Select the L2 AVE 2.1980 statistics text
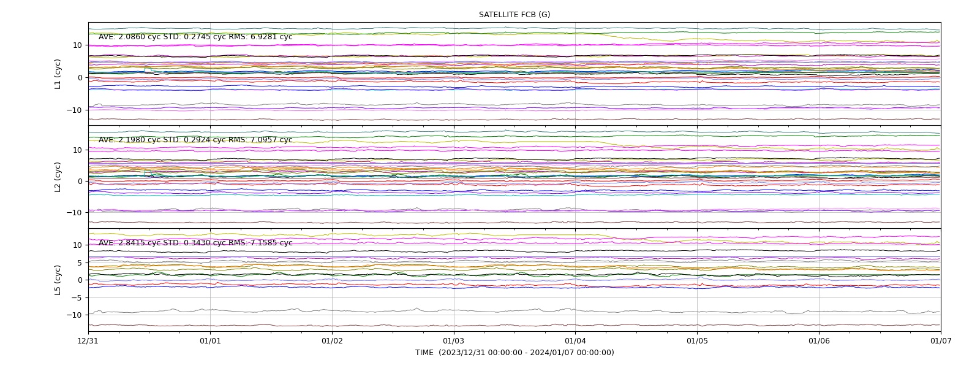The image size is (980, 368). [195, 140]
